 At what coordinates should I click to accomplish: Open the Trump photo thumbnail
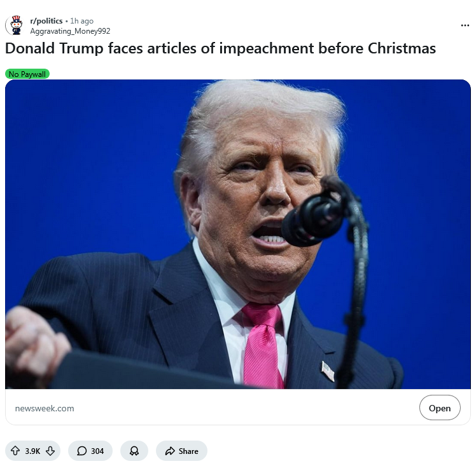[238, 234]
